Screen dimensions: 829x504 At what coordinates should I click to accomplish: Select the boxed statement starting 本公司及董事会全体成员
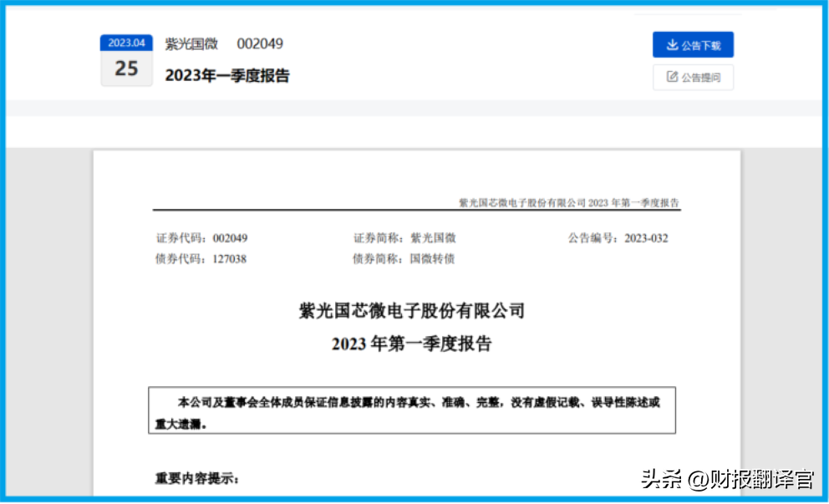pos(412,410)
